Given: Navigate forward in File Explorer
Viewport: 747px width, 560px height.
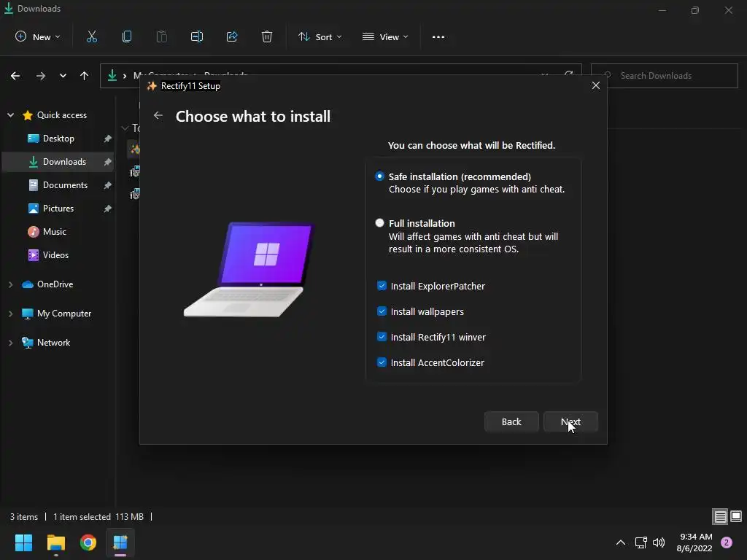Looking at the screenshot, I should tap(41, 76).
